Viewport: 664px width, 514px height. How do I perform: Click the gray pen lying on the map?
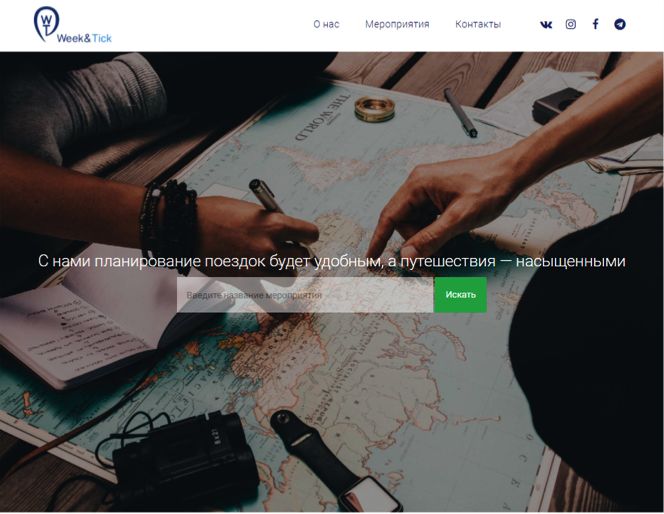click(x=460, y=113)
